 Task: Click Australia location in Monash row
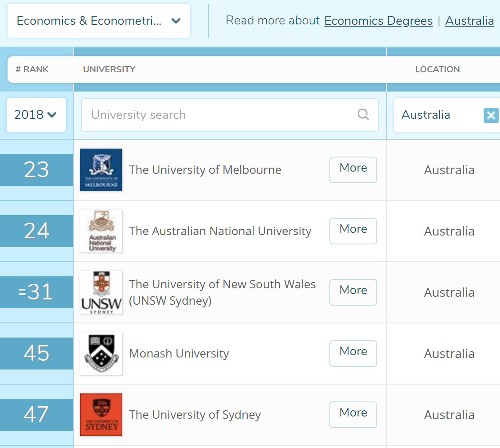[449, 354]
